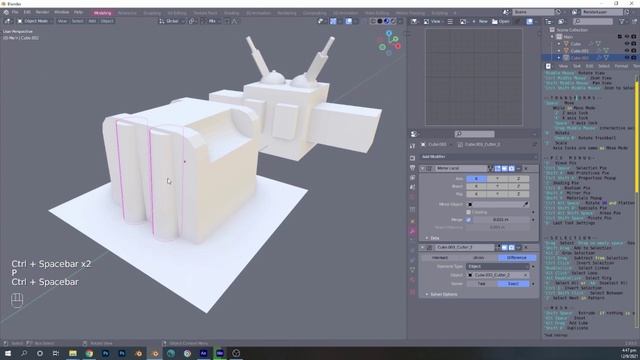Hide Cube.001 with its eye icon
The image size is (640, 360).
pyautogui.click(x=627, y=51)
